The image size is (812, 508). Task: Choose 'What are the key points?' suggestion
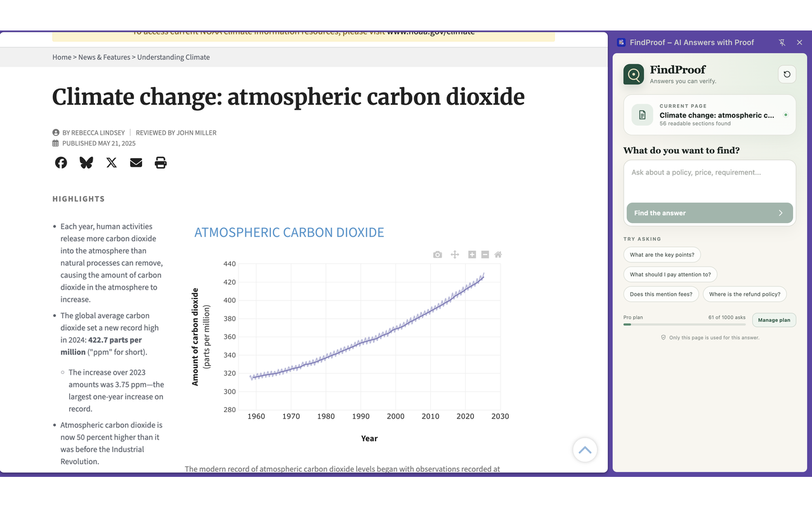(x=662, y=255)
